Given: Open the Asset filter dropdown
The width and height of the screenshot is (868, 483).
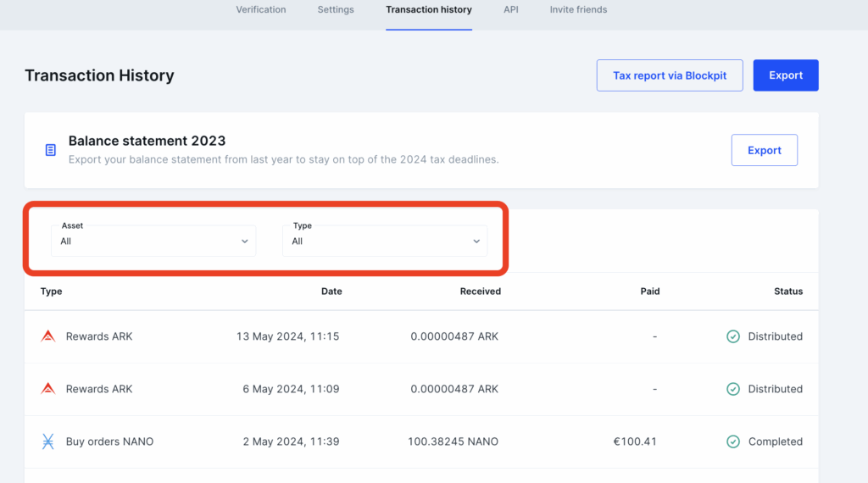Looking at the screenshot, I should (153, 241).
